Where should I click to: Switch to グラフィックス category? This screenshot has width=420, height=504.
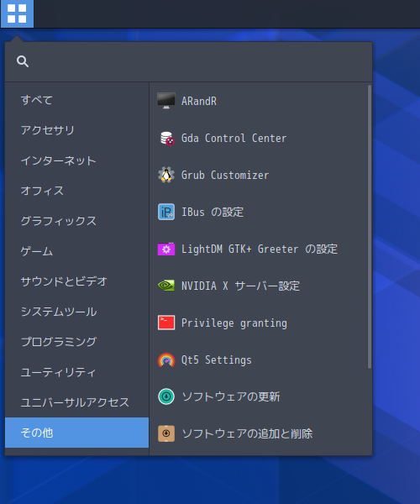pyautogui.click(x=76, y=221)
